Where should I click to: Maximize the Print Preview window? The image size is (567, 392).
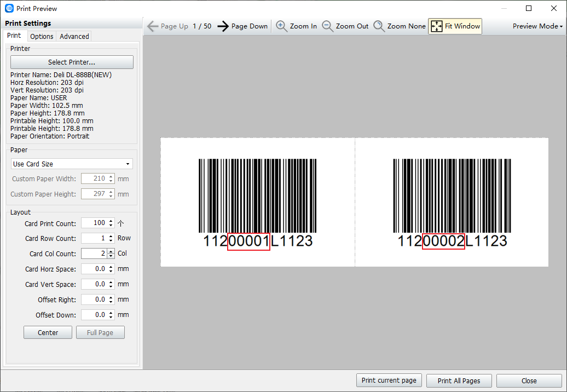click(529, 8)
